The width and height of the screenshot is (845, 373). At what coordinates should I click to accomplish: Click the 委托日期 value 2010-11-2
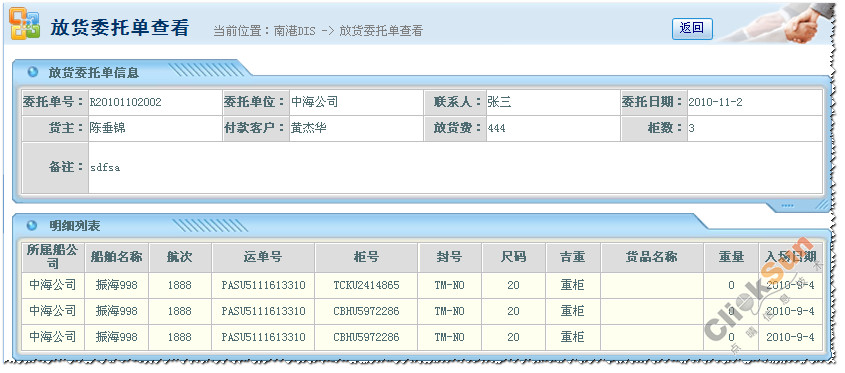point(715,102)
